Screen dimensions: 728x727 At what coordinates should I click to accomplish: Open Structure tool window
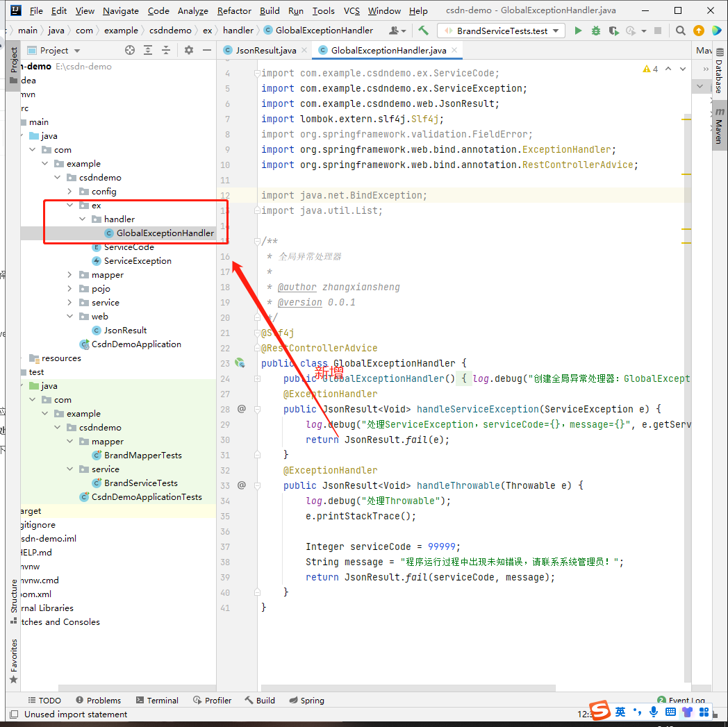click(13, 601)
